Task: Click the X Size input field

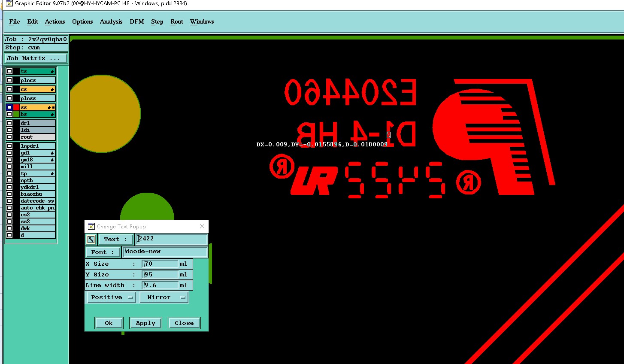Action: pos(160,264)
